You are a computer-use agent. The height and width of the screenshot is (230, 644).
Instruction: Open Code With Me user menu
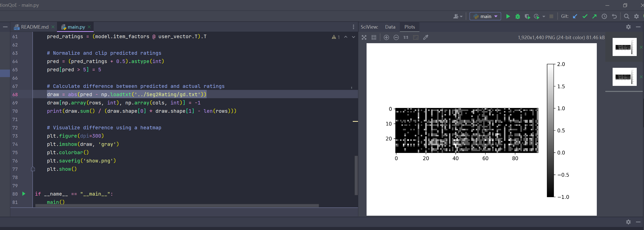point(458,17)
